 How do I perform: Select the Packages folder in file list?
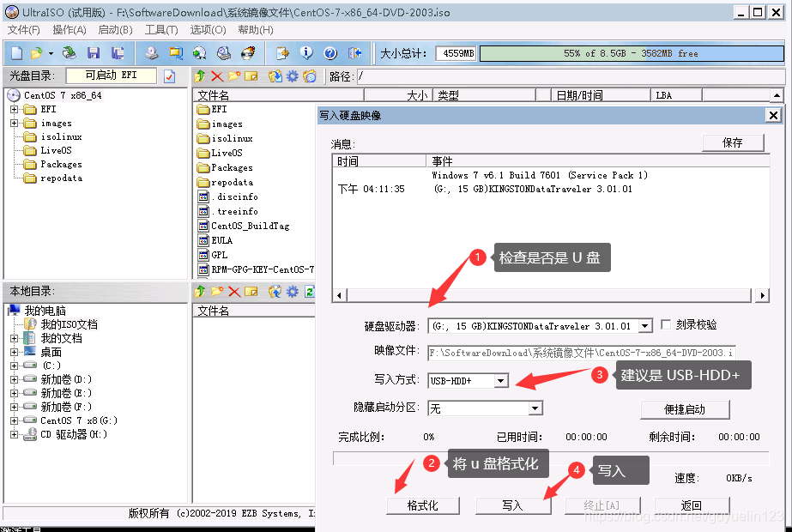[x=232, y=167]
